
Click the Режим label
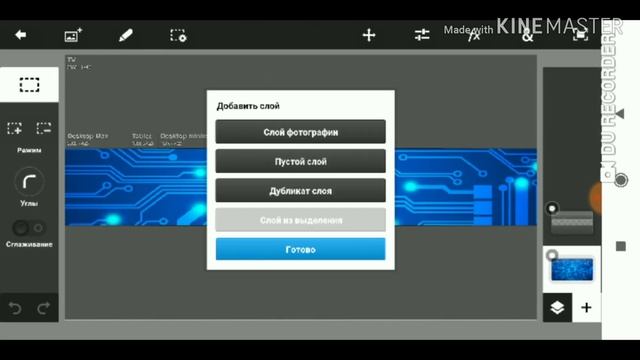pyautogui.click(x=29, y=150)
